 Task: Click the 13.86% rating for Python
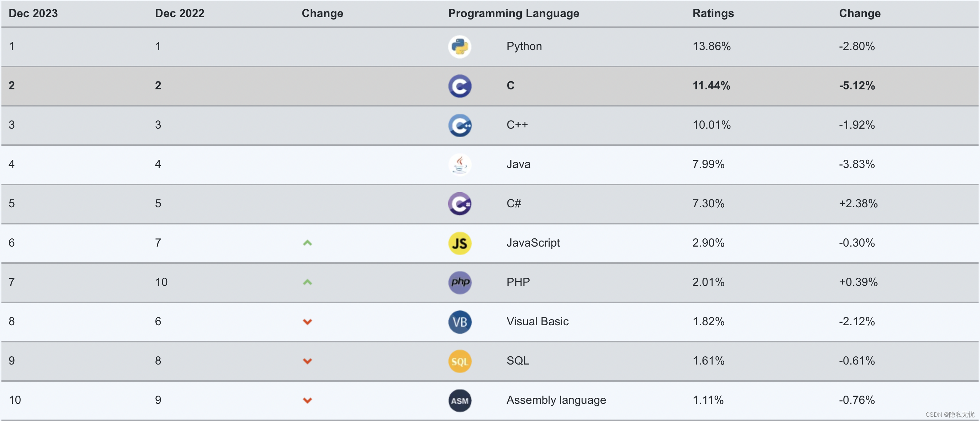point(711,46)
